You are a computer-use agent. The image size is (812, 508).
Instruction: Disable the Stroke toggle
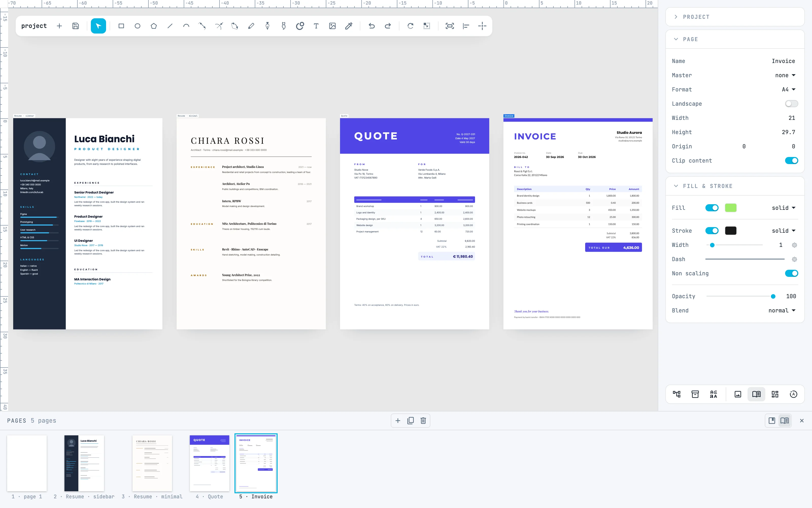click(x=712, y=231)
